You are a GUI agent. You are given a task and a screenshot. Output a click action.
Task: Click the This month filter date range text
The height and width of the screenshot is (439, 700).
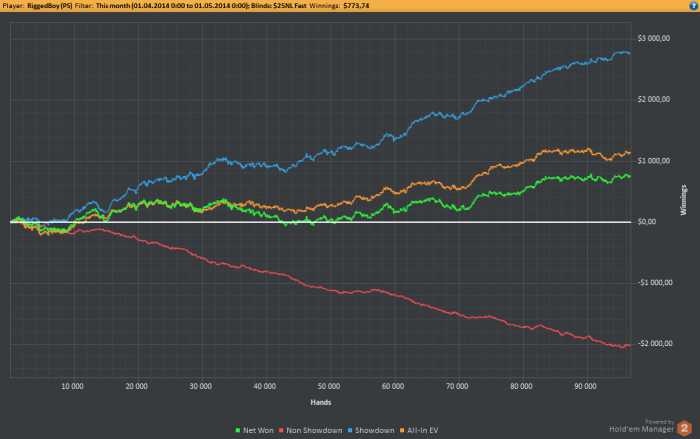pos(172,6)
